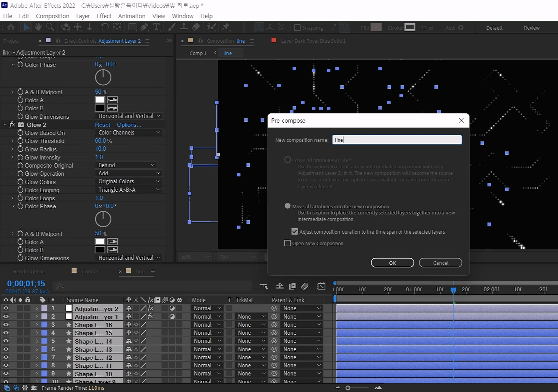
Task: Select the Type text tool
Action: (156, 27)
